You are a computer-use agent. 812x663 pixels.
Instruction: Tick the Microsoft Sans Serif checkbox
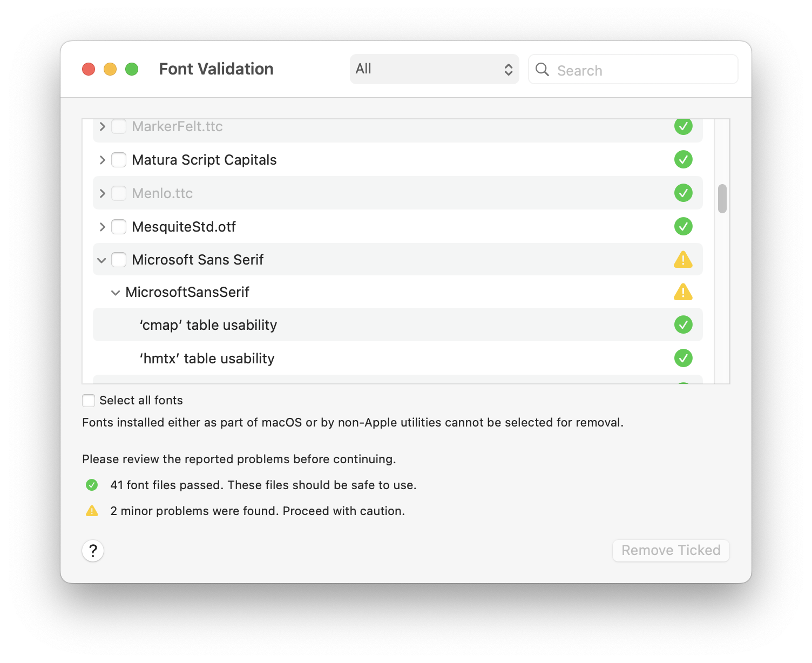[119, 260]
